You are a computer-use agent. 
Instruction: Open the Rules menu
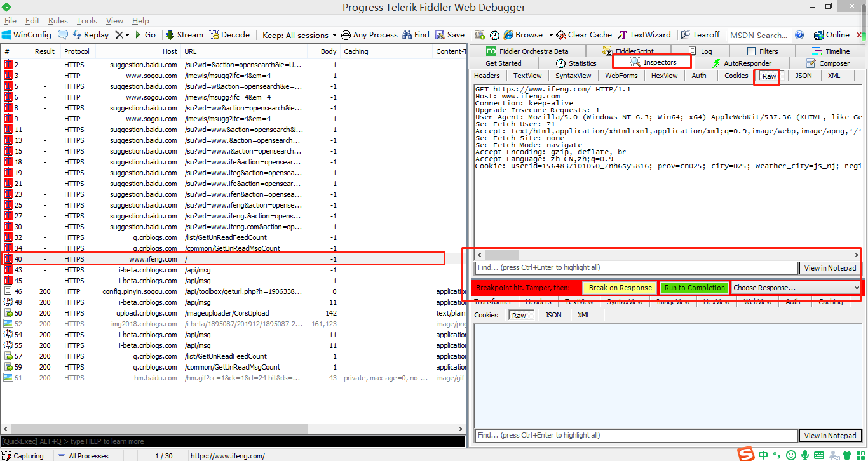tap(58, 21)
